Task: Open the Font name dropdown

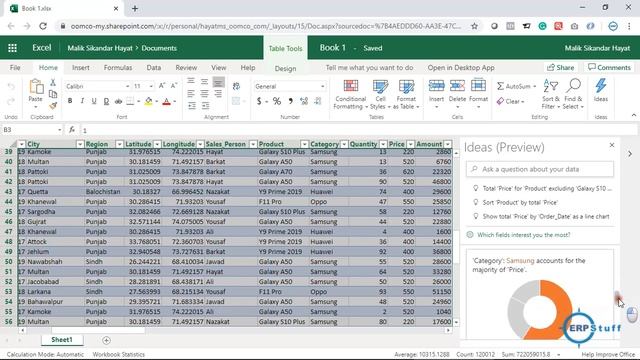Action: 127,86
